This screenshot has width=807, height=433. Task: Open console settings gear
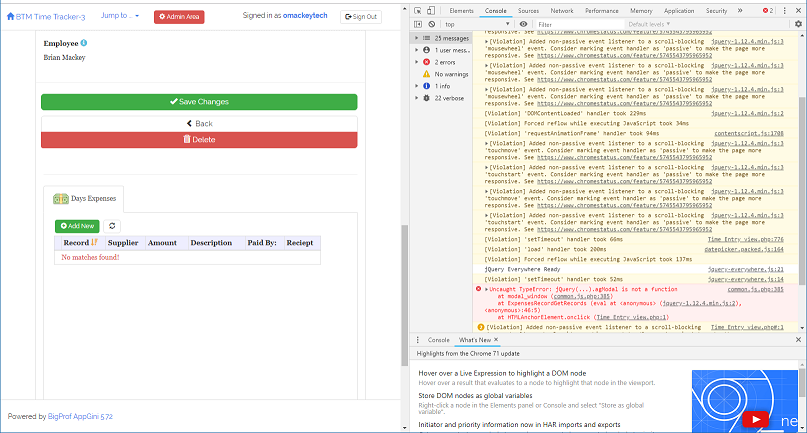798,24
